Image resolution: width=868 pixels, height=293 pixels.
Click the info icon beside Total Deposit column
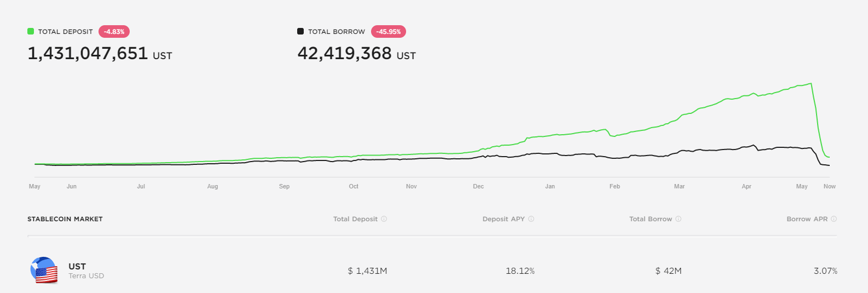tap(384, 219)
